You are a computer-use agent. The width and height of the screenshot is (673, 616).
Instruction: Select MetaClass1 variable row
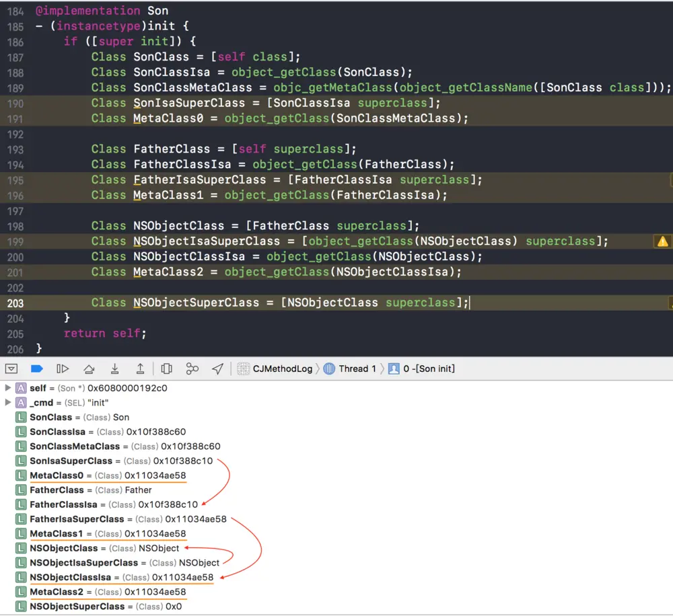point(101,534)
